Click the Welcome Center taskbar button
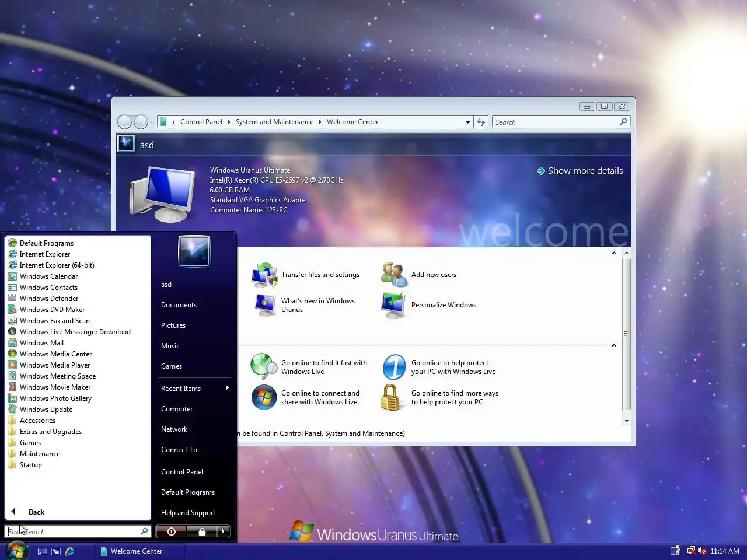Viewport: 747px width, 560px height. click(x=140, y=551)
